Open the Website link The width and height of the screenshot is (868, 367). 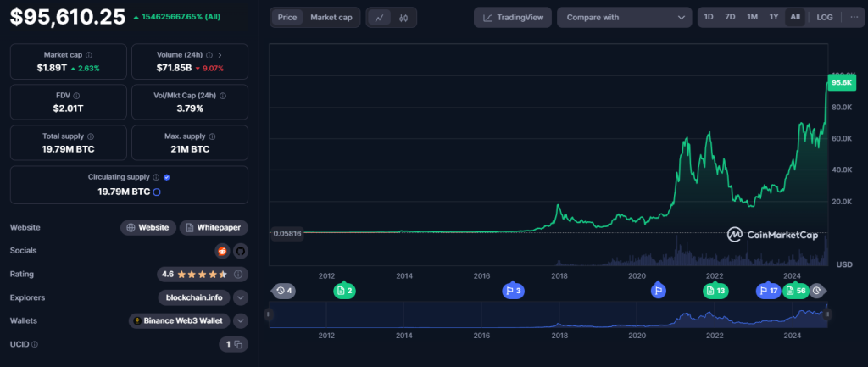coord(148,227)
